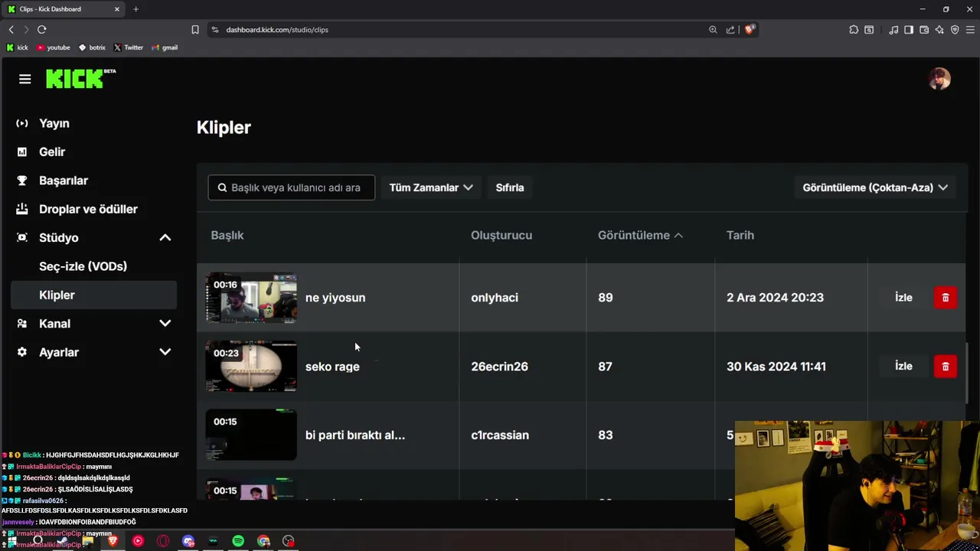Click the Oluşturucu column header

pyautogui.click(x=501, y=235)
